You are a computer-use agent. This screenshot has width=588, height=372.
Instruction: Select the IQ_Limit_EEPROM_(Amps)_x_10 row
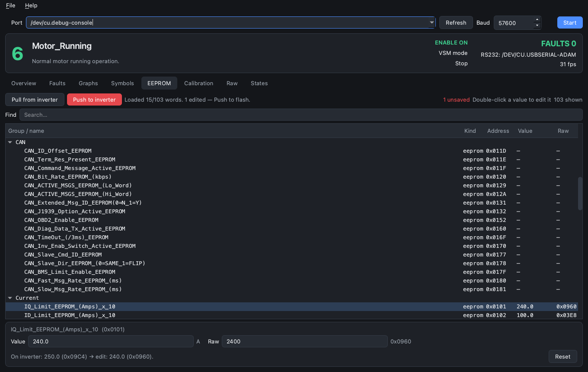pos(291,306)
